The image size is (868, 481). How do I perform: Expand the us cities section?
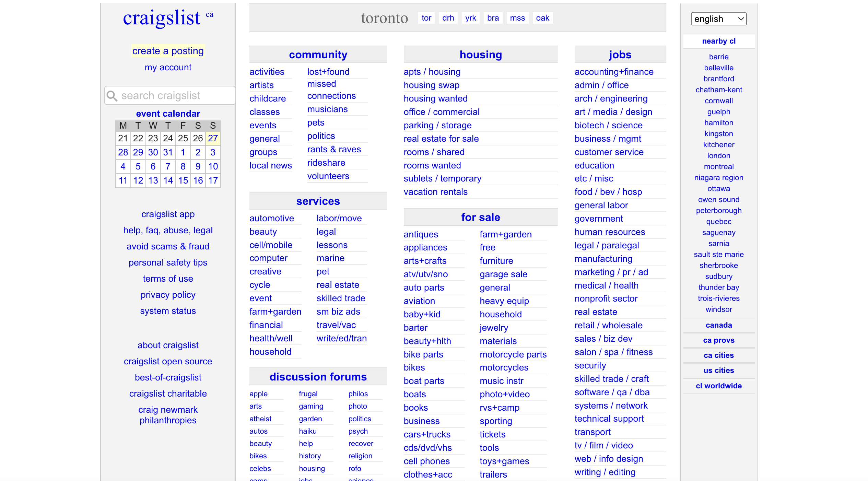coord(718,371)
